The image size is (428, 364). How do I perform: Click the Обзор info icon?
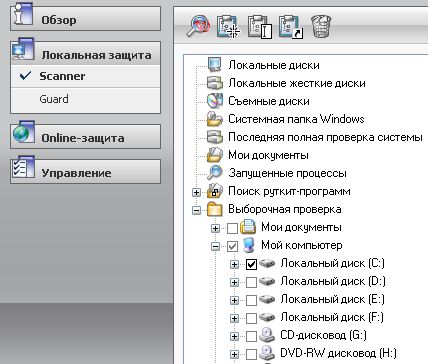click(22, 14)
